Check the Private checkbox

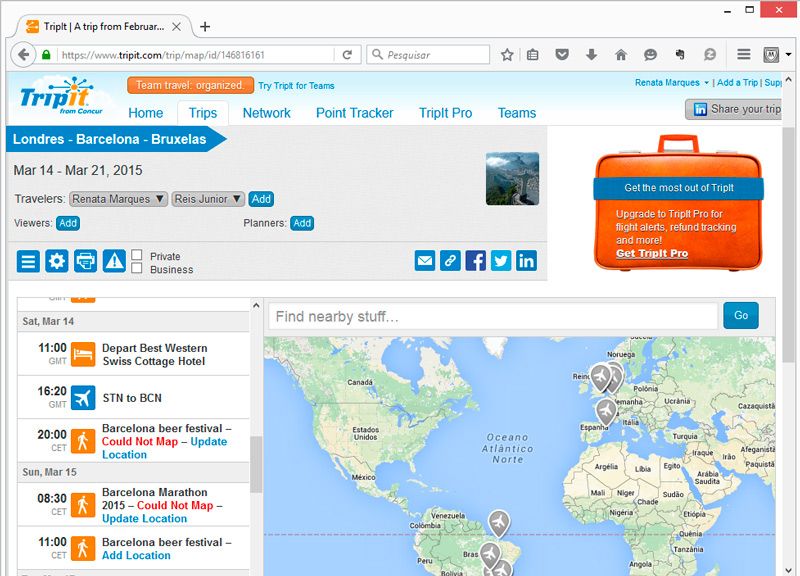pyautogui.click(x=137, y=255)
